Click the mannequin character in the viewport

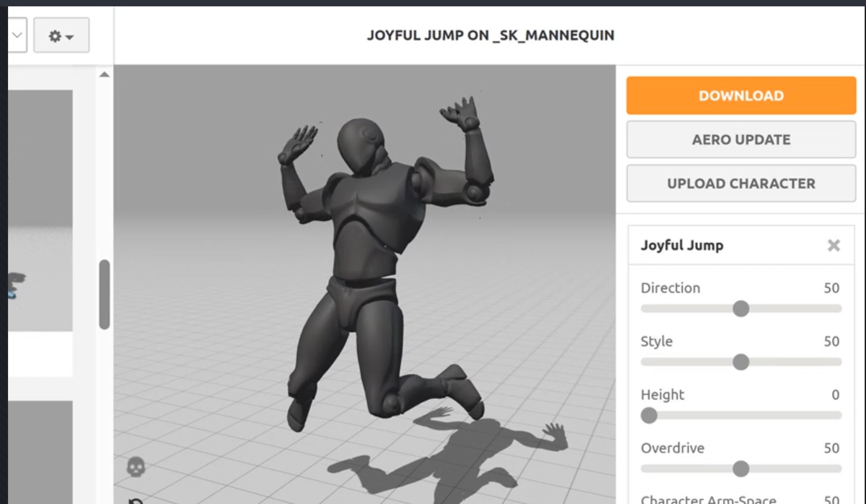pos(371,240)
